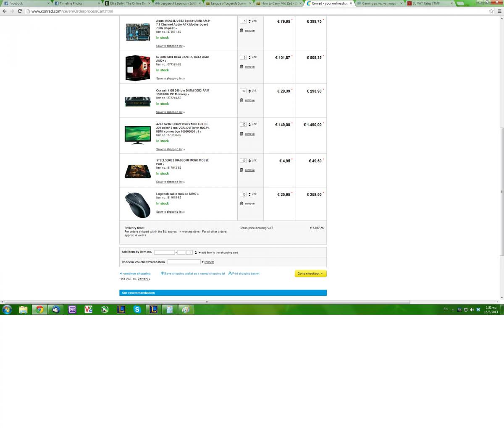This screenshot has width=504, height=428.
Task: Open the Acer G236HLBbid product title link
Action: point(183,128)
